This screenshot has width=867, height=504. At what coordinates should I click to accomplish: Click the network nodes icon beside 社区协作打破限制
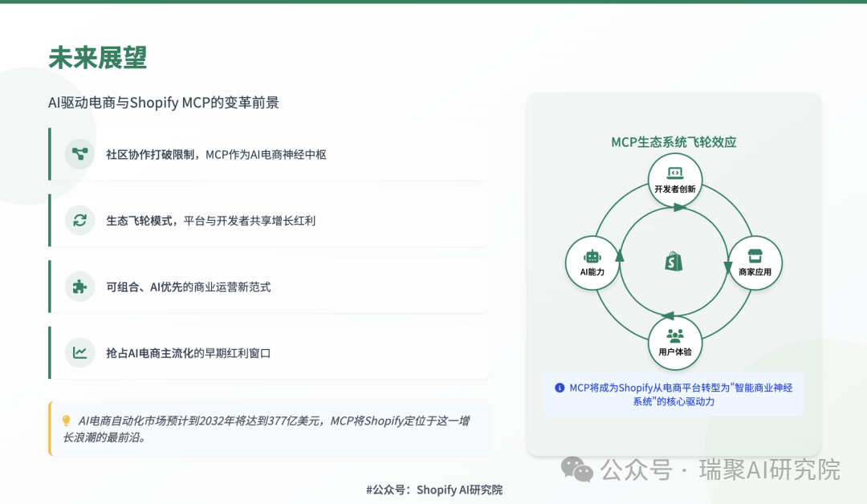tap(79, 154)
